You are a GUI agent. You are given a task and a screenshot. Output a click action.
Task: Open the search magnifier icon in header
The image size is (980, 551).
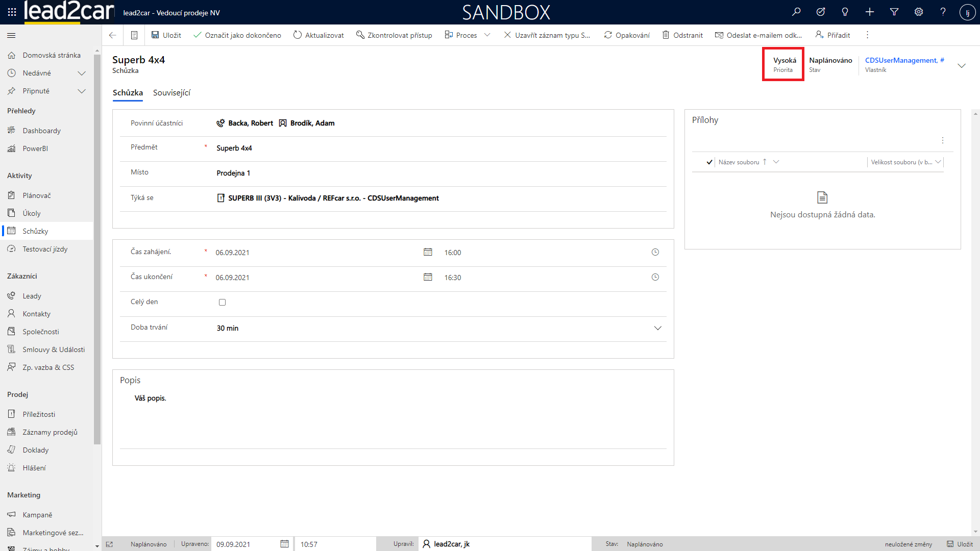(796, 12)
